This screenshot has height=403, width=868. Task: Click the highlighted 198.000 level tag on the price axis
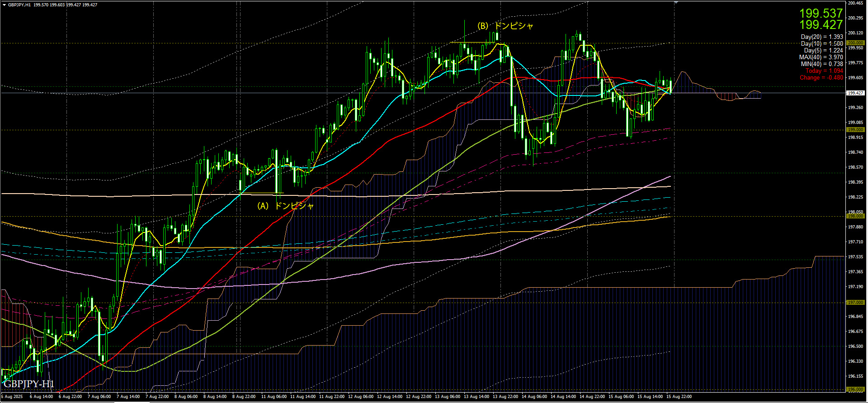[855, 216]
